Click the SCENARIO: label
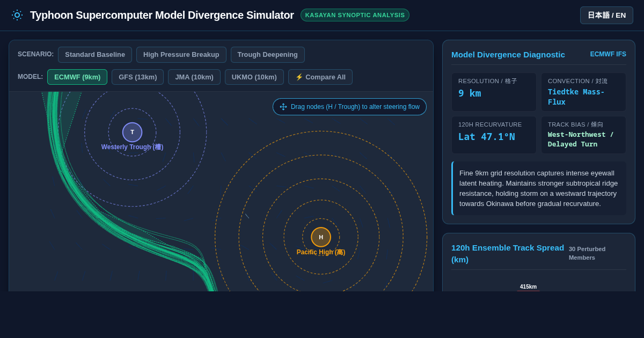The width and height of the screenshot is (644, 338). (x=35, y=54)
